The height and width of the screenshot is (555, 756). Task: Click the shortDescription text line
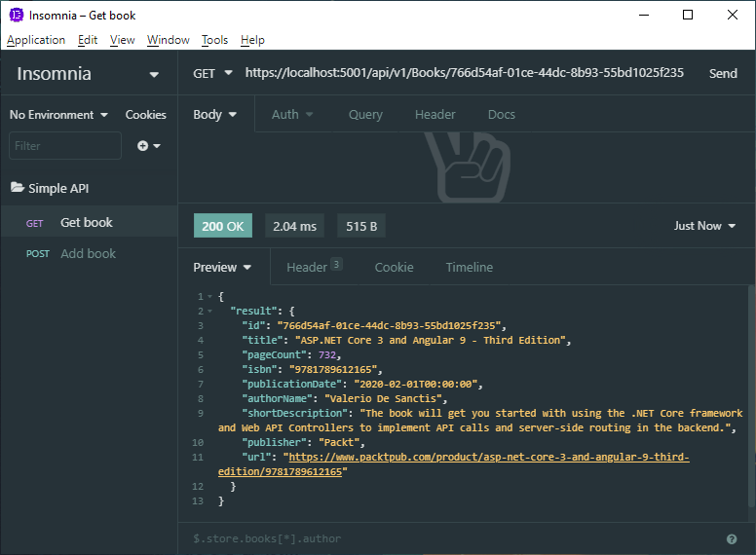[x=479, y=421]
